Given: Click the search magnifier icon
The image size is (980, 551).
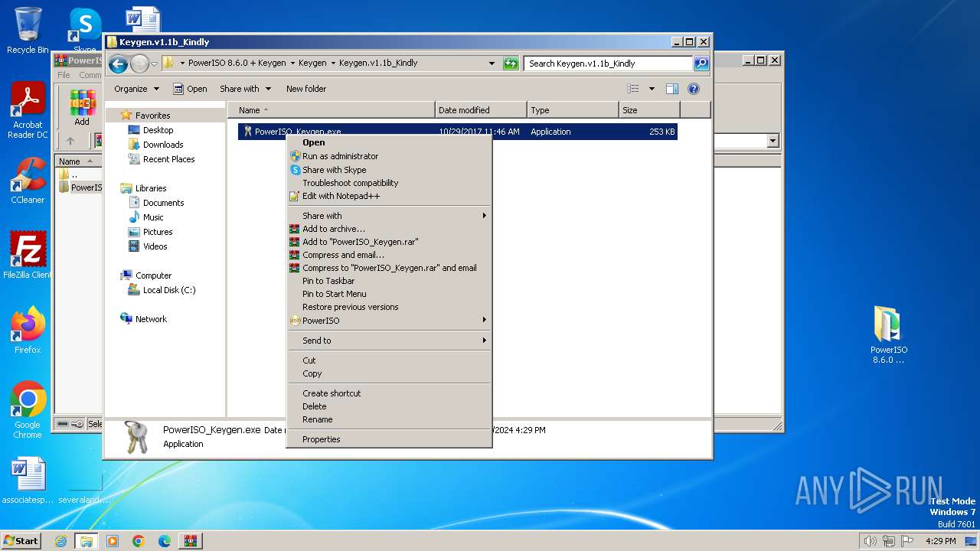Looking at the screenshot, I should [701, 64].
